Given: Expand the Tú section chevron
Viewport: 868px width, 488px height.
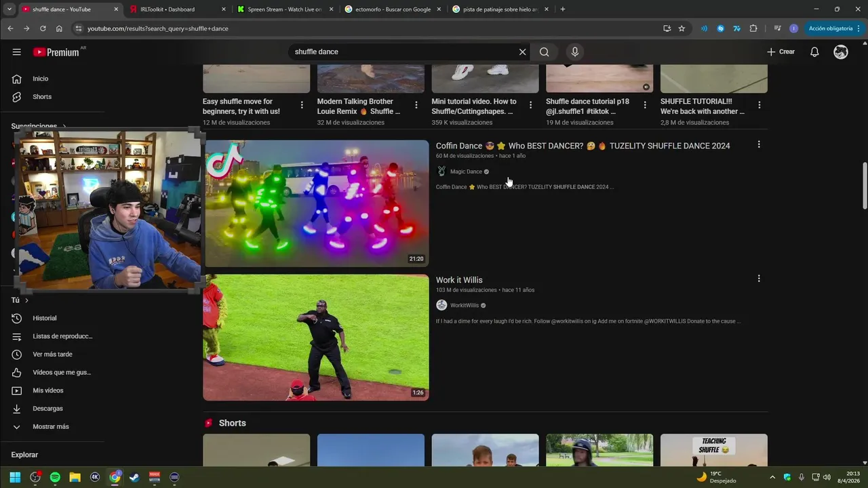Looking at the screenshot, I should click(26, 300).
